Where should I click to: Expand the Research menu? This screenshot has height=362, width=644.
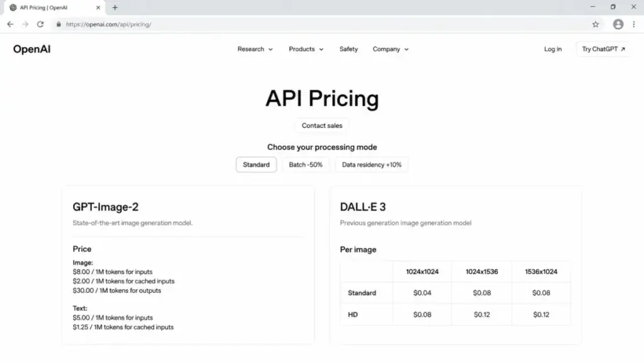[x=255, y=49]
